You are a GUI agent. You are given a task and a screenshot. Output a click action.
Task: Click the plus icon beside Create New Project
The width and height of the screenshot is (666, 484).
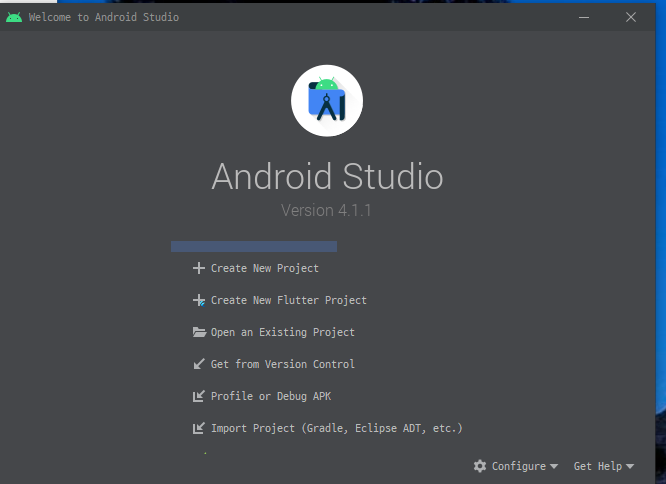[198, 268]
